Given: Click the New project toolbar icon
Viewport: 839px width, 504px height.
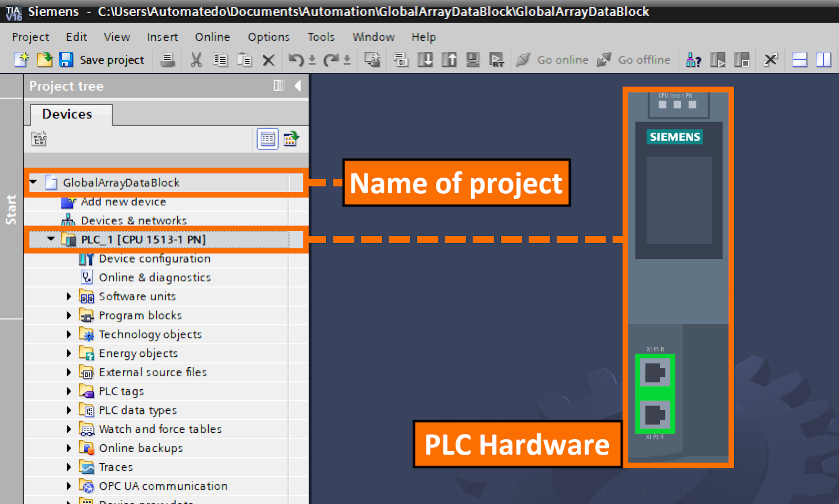Looking at the screenshot, I should 21,60.
